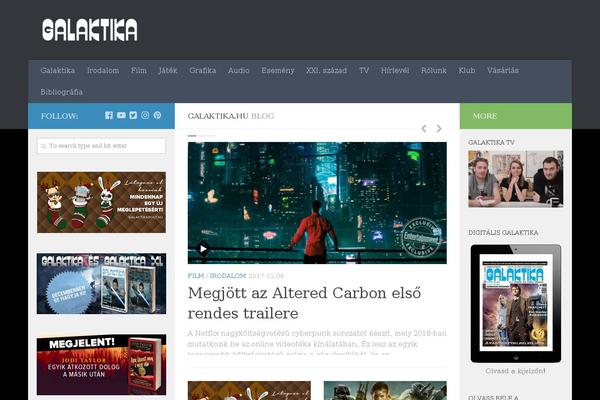
Task: Focus the search input field
Action: [101, 146]
